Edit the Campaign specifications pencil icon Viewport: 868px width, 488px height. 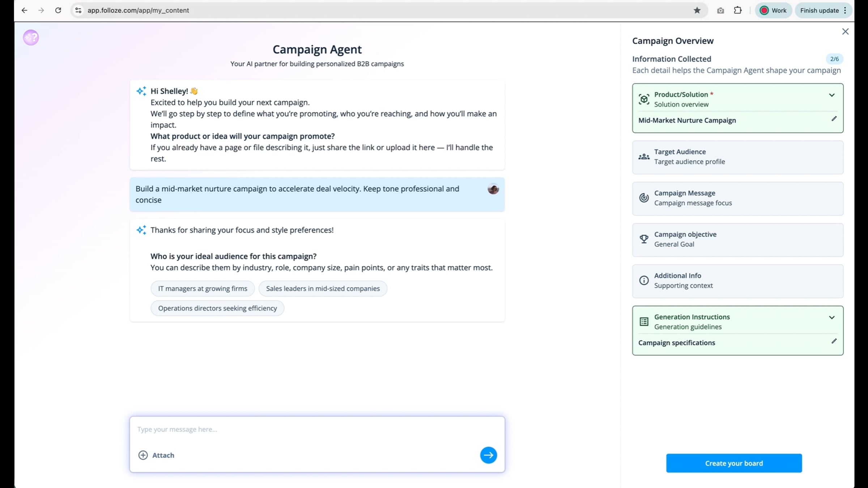[834, 341]
